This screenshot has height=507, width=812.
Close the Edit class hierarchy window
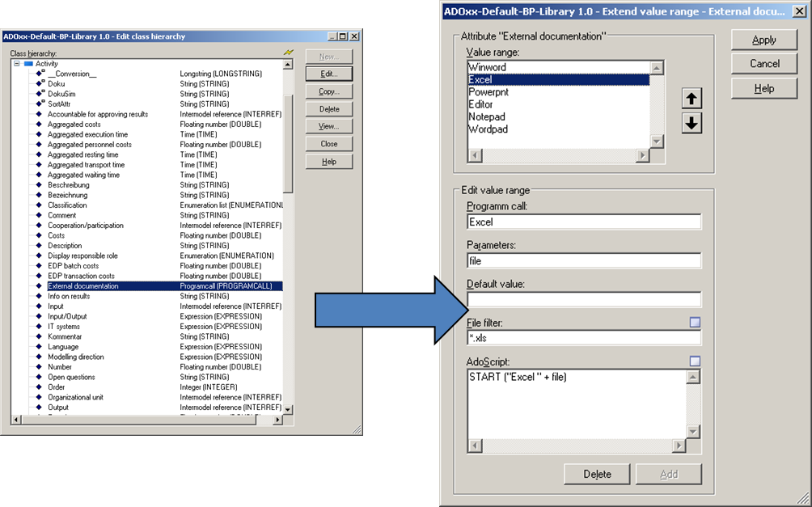[354, 36]
